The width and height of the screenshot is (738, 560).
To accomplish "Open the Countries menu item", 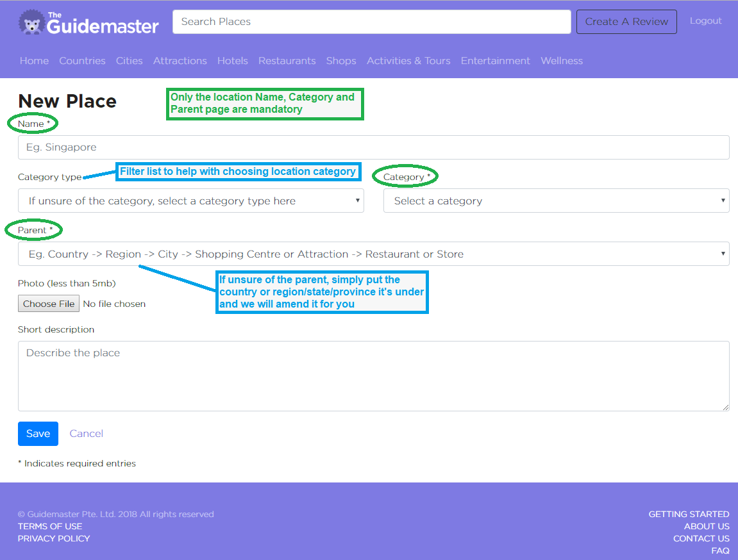I will pyautogui.click(x=82, y=61).
